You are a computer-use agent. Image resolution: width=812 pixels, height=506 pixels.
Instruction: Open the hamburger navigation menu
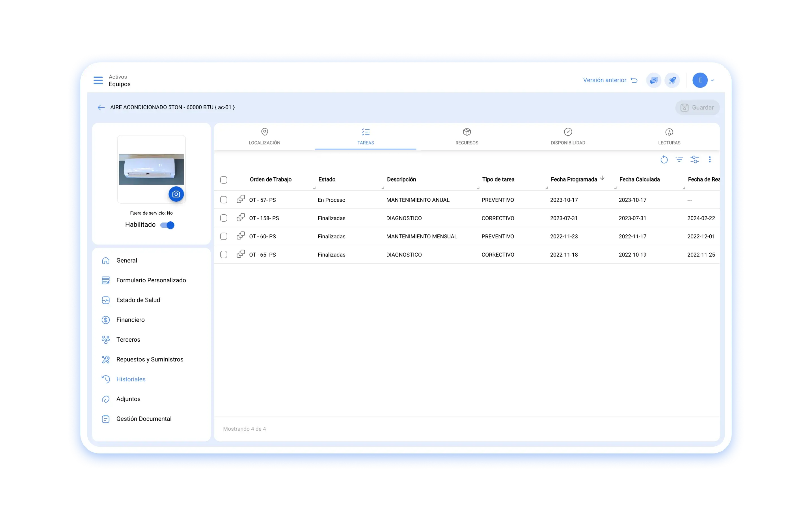point(98,80)
